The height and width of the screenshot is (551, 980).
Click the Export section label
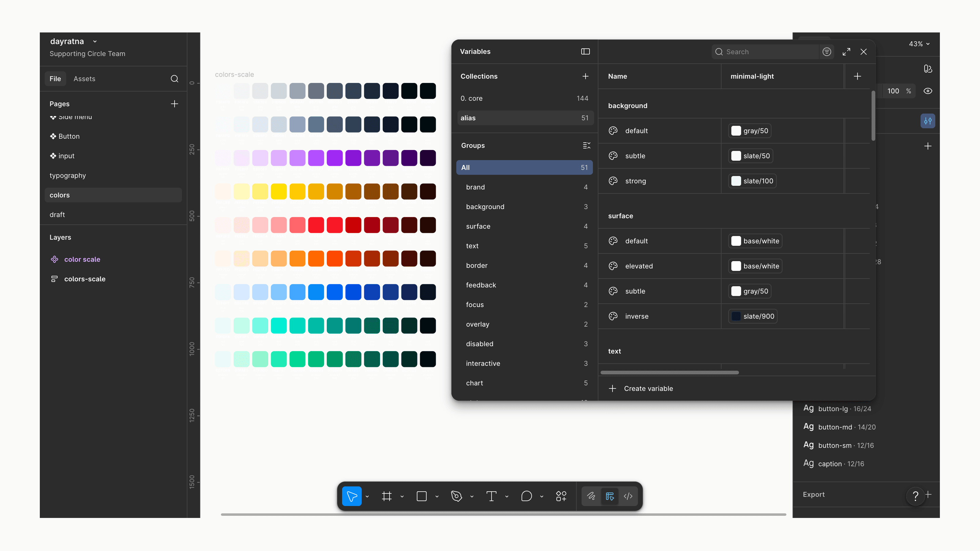pos(814,495)
